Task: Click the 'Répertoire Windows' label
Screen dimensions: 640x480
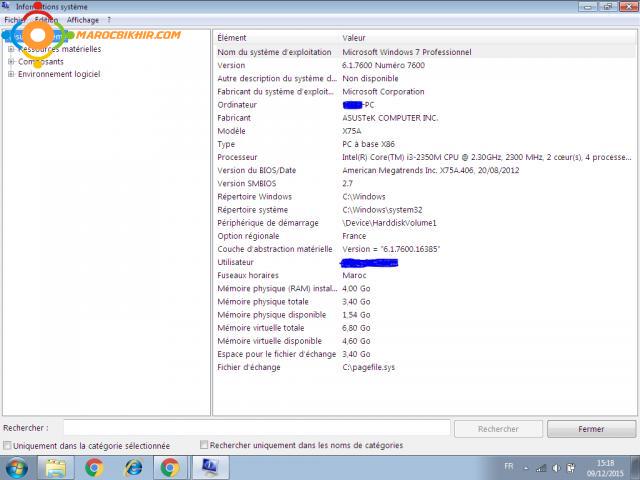Action: (255, 197)
